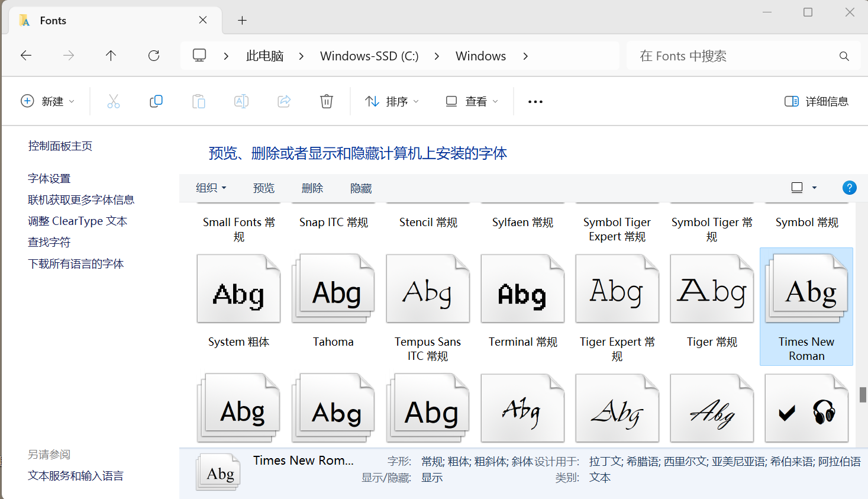Click the blue help question mark
The image size is (868, 499).
pos(849,188)
